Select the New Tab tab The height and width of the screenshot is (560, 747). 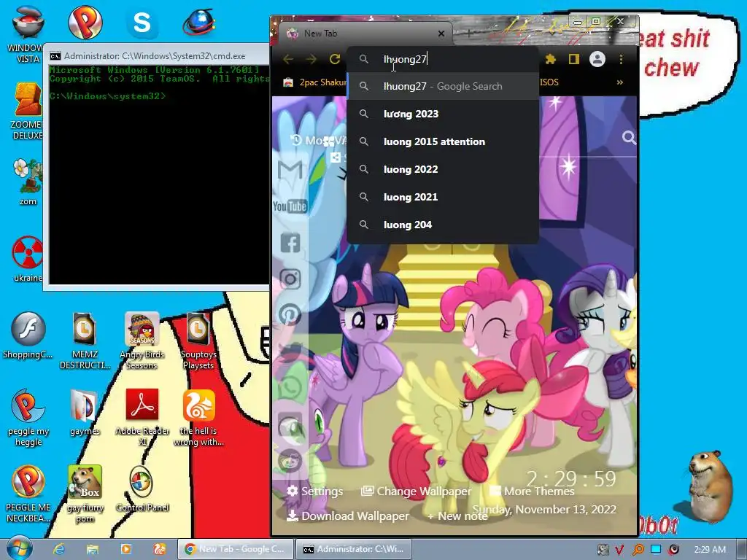[365, 34]
